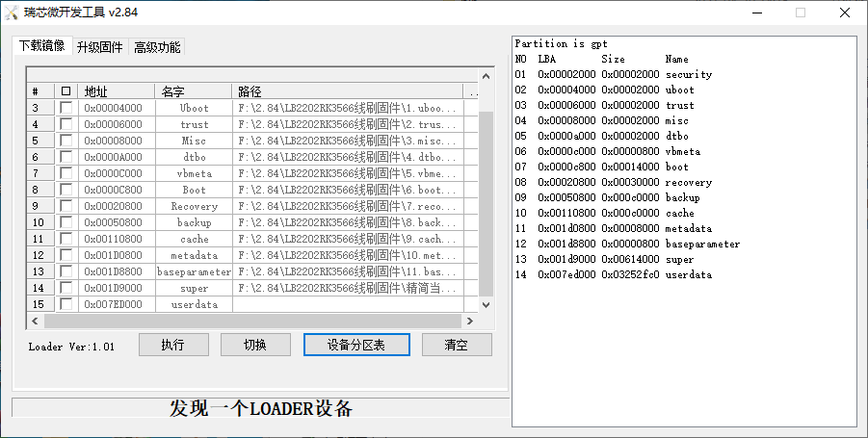Click the Uboot path cell 1.uboo...
Screen dimensions: 868x438
(x=347, y=108)
